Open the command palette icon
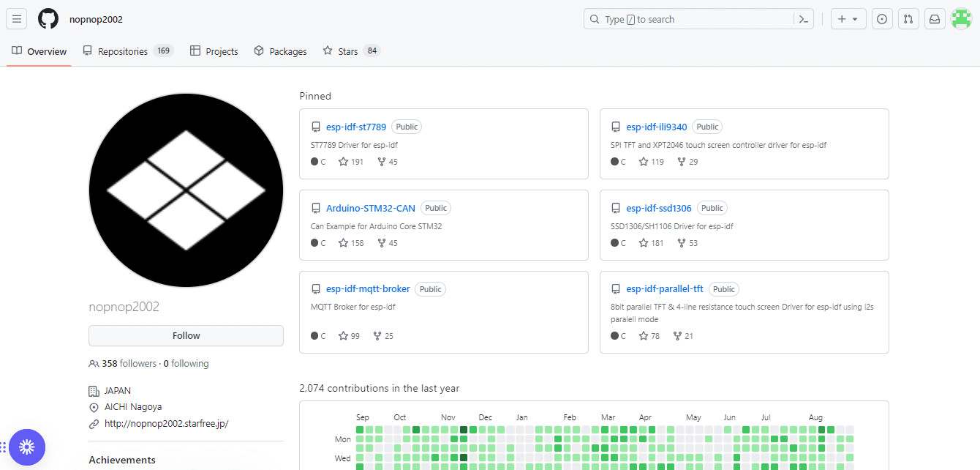Screen dimensions: 980x470 [804, 19]
